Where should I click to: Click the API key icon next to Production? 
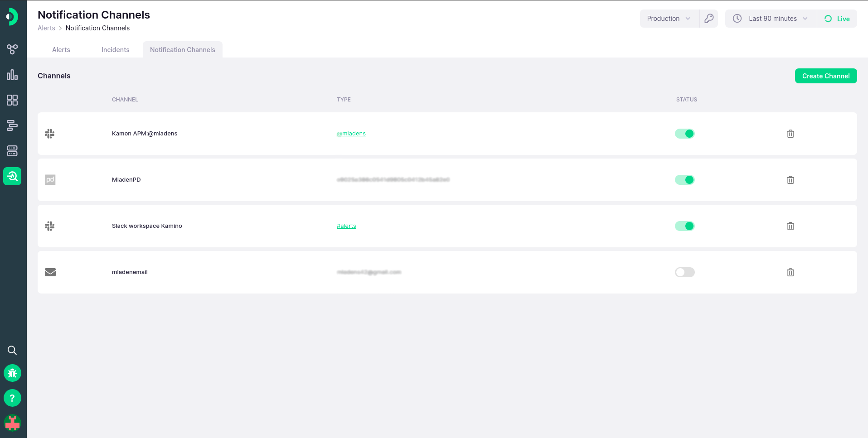709,19
